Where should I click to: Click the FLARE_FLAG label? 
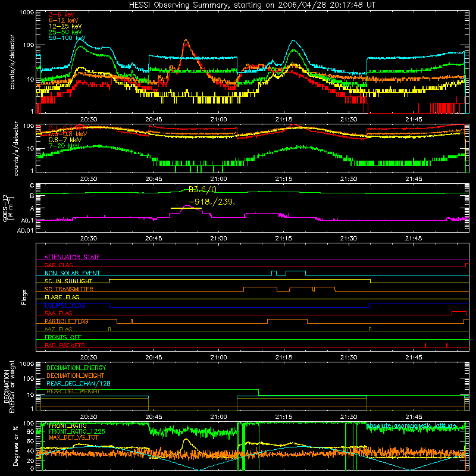pos(62,297)
